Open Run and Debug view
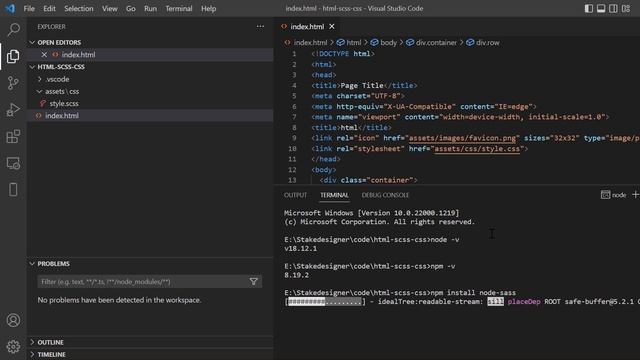Screen dimensions: 640x360 (x=13, y=110)
